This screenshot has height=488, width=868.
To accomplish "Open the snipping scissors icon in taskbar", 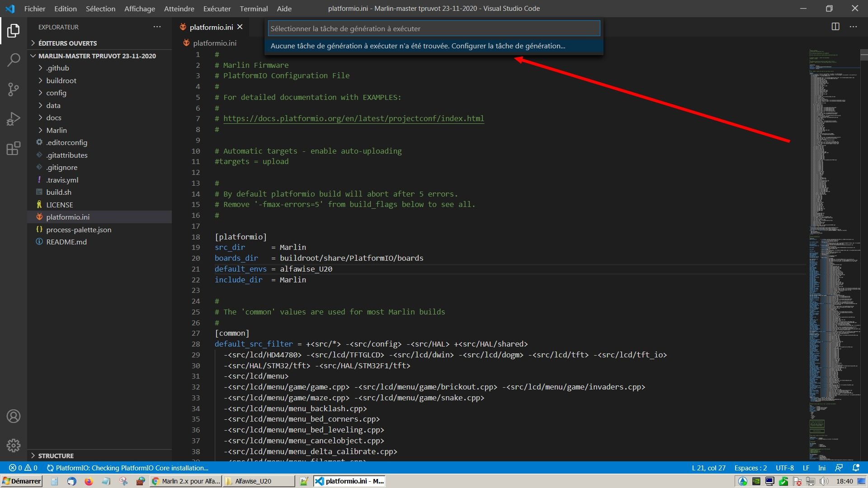I will coord(123,481).
